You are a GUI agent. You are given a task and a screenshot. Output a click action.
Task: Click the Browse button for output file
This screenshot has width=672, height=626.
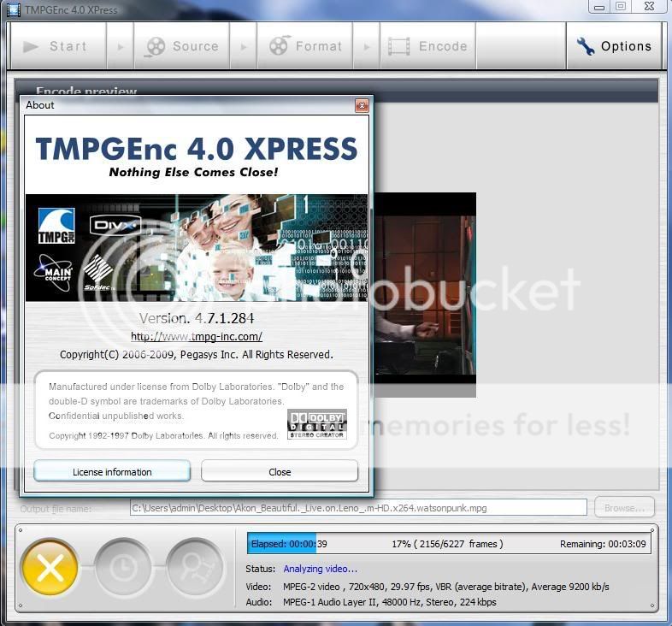click(x=624, y=508)
